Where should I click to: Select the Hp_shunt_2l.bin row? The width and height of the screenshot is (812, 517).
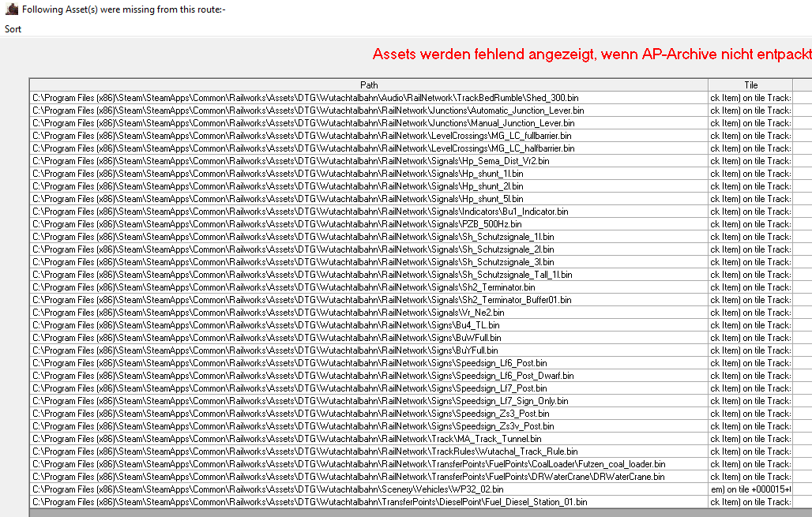(x=369, y=186)
